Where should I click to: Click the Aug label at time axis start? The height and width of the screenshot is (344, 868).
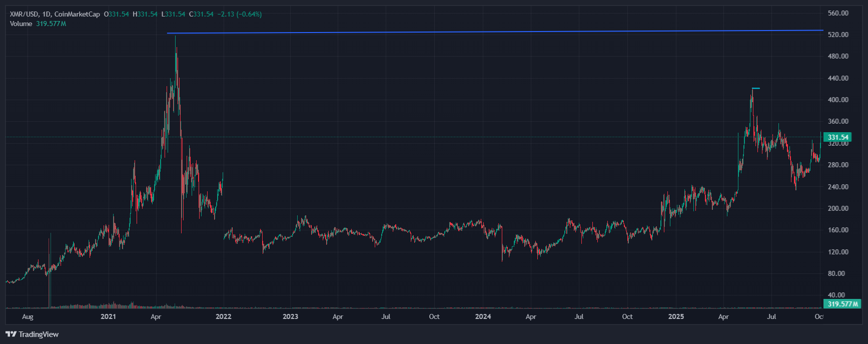pyautogui.click(x=28, y=316)
